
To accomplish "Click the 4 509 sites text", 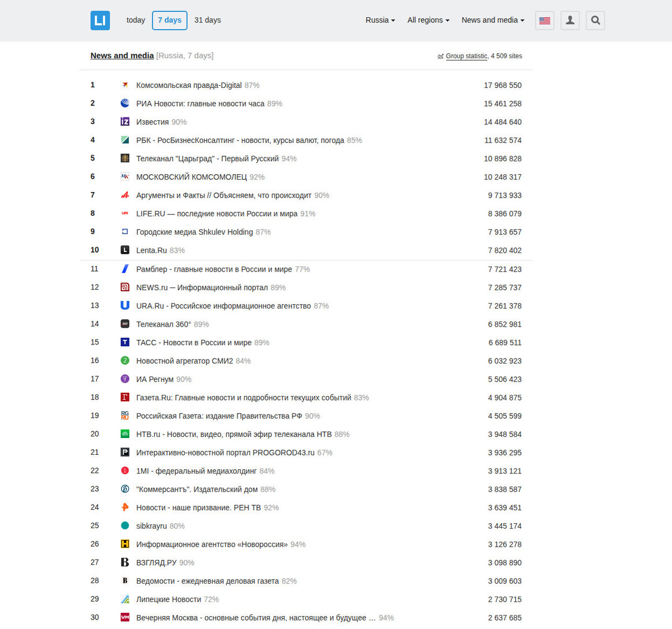I will pyautogui.click(x=506, y=56).
